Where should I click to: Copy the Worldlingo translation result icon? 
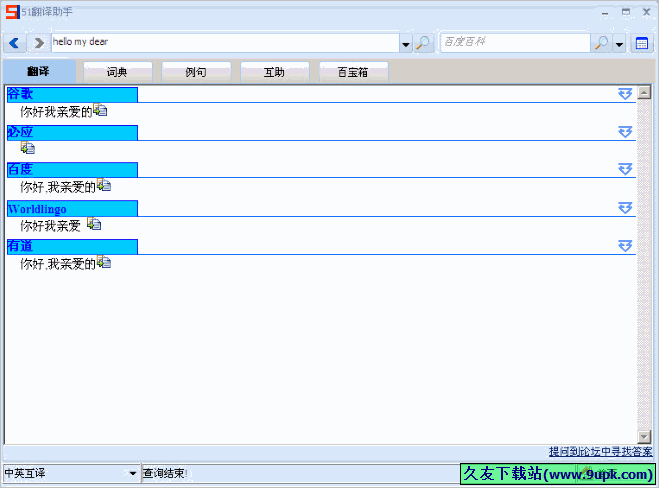tap(94, 224)
